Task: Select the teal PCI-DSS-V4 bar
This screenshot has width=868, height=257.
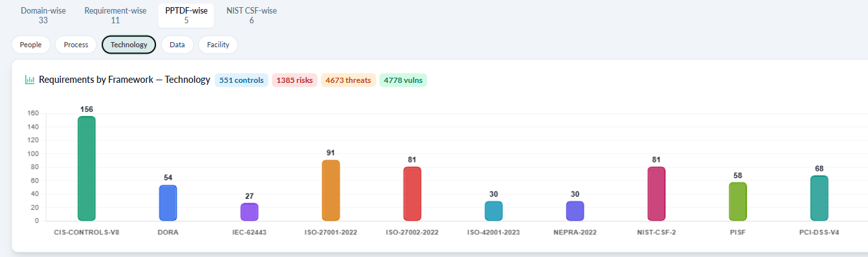Action: [x=819, y=198]
